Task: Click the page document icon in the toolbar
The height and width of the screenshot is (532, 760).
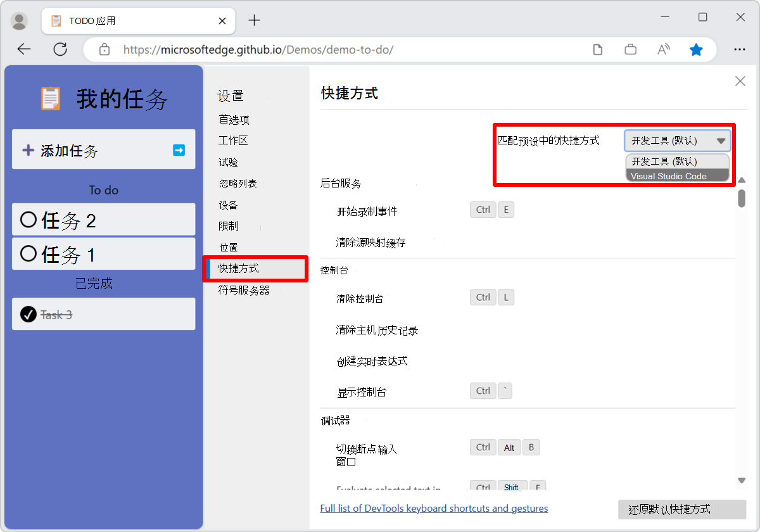Action: [597, 48]
